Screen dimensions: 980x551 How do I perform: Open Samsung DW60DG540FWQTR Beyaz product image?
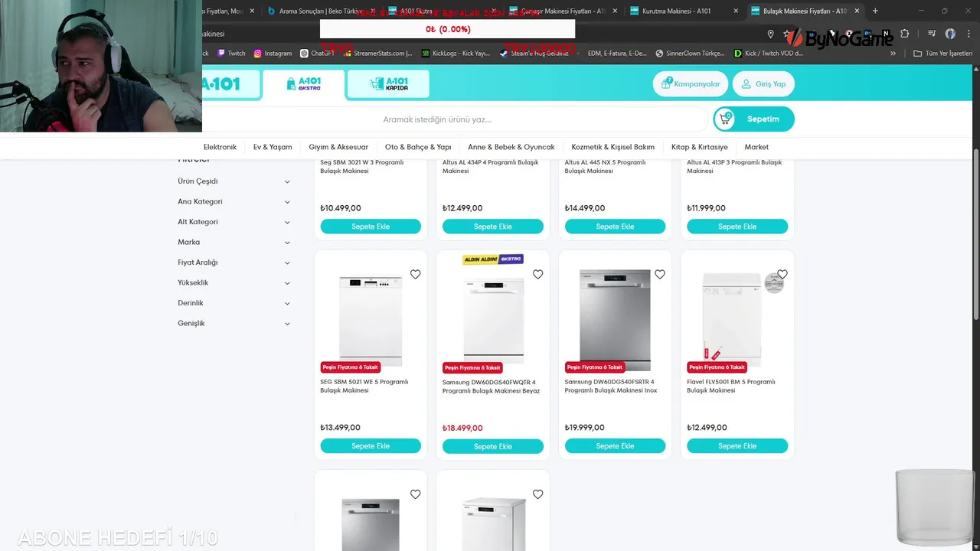click(x=493, y=320)
